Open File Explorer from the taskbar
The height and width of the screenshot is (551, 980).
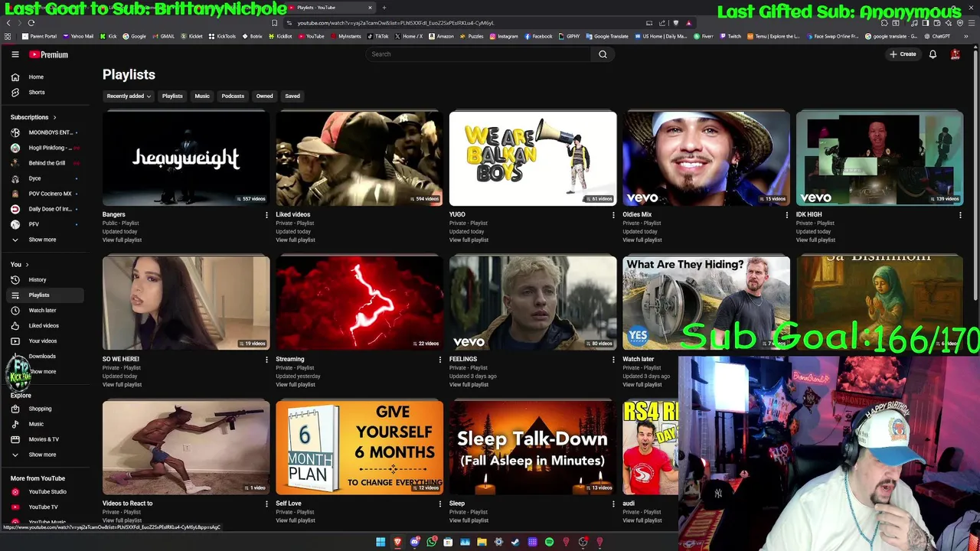click(x=482, y=542)
